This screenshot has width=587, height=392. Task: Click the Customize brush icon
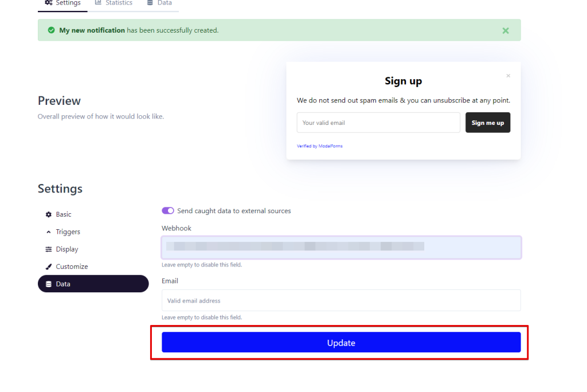(49, 267)
